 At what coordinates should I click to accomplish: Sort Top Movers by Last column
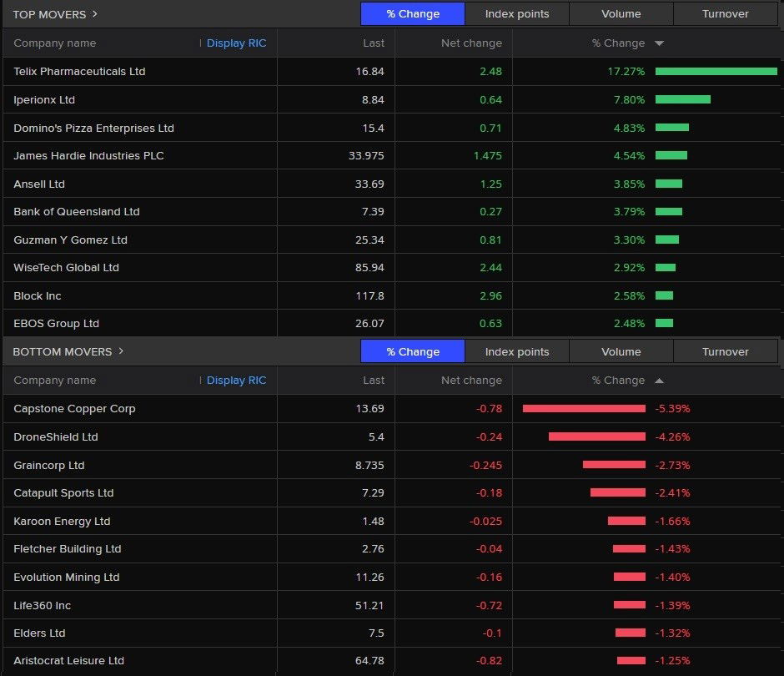(374, 43)
